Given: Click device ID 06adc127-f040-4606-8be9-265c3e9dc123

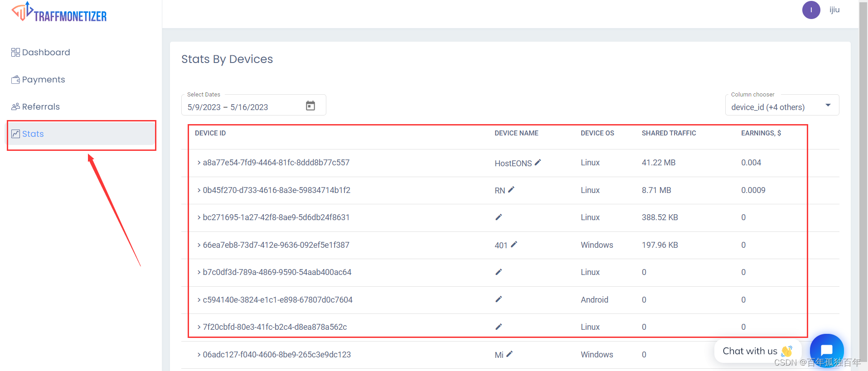Looking at the screenshot, I should point(277,355).
